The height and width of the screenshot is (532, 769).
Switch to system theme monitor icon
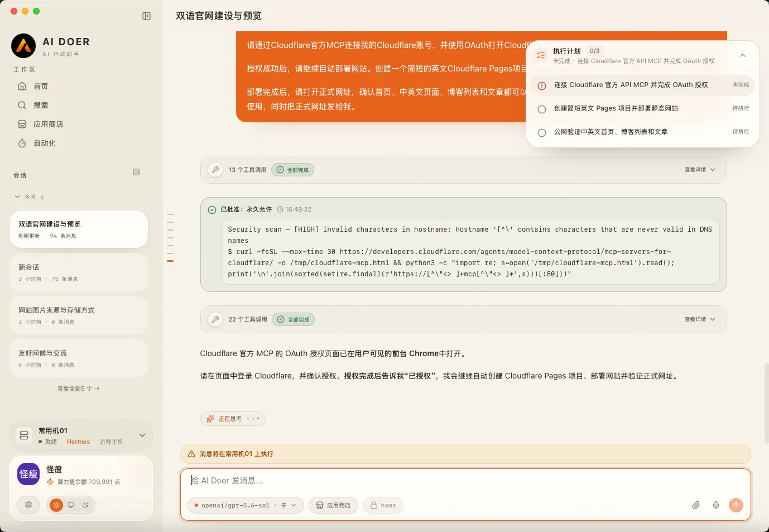click(71, 505)
